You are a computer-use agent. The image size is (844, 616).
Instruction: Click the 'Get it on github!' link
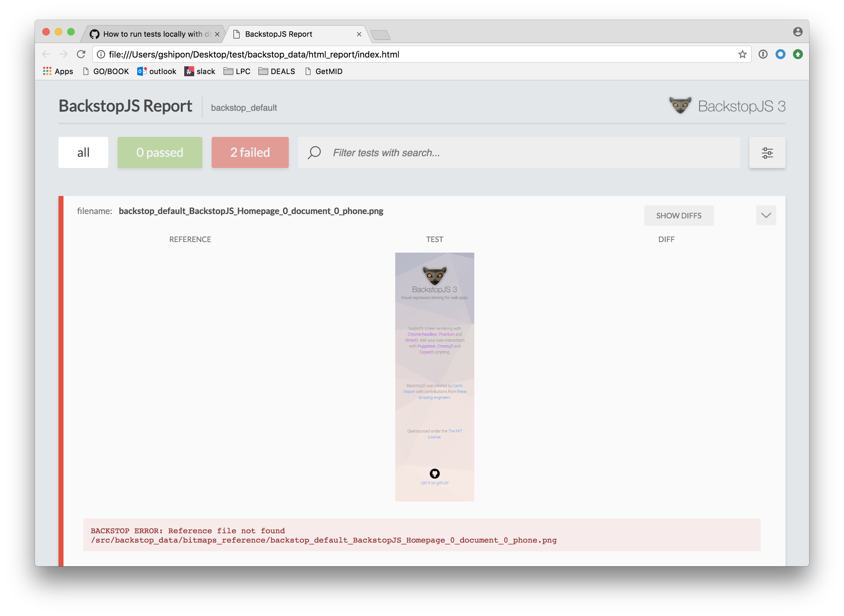[434, 483]
